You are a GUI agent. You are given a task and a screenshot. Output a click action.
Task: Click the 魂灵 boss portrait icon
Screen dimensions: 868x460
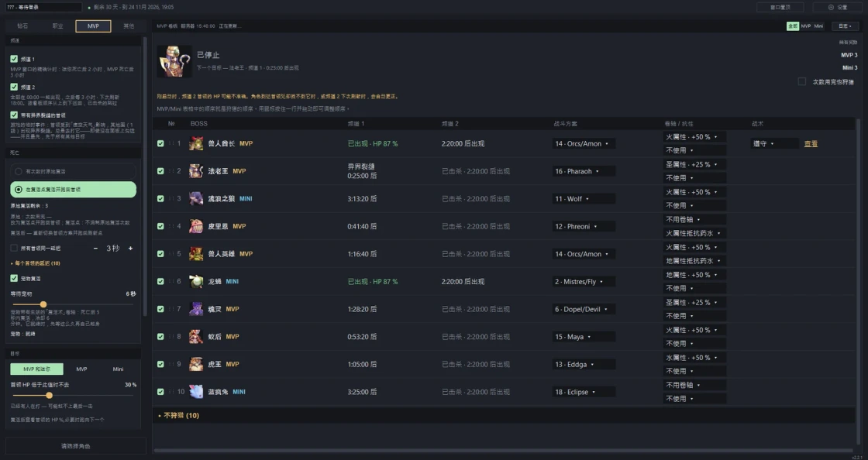(x=196, y=309)
